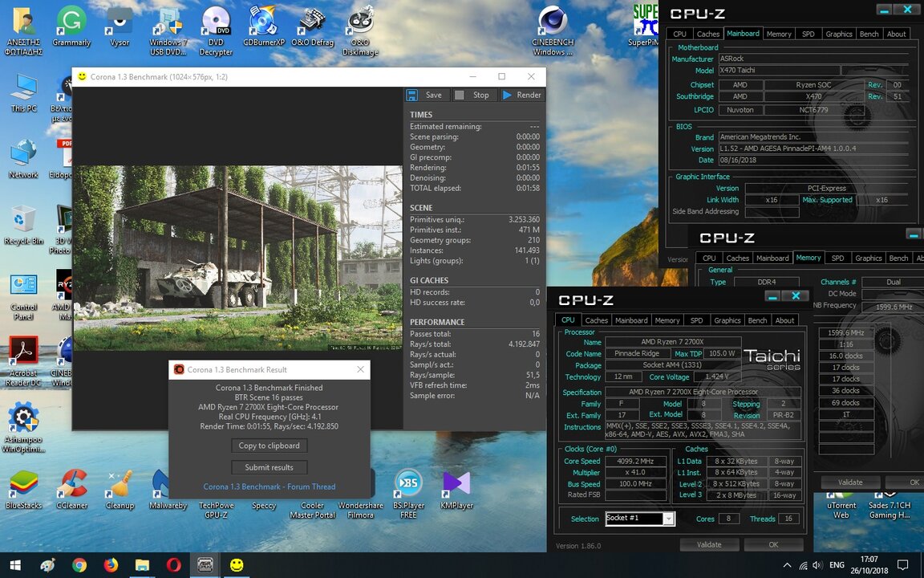Click the Core Speed value 4099.2 MHz
This screenshot has width=924, height=578.
click(x=635, y=462)
